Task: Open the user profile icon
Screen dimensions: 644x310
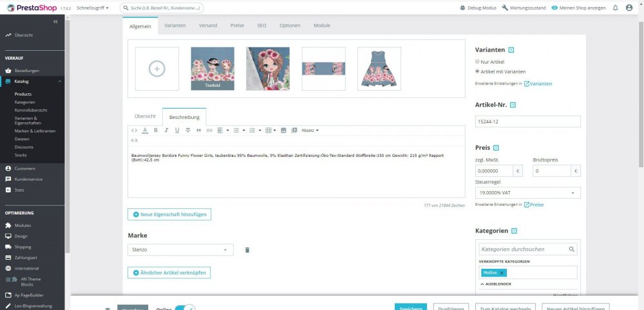Action: tap(629, 8)
